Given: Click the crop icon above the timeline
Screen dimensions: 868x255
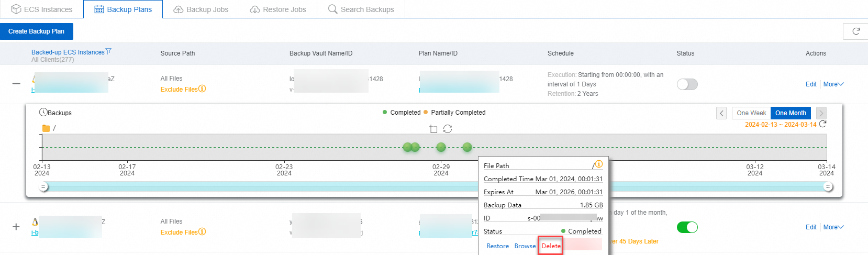Looking at the screenshot, I should [433, 129].
